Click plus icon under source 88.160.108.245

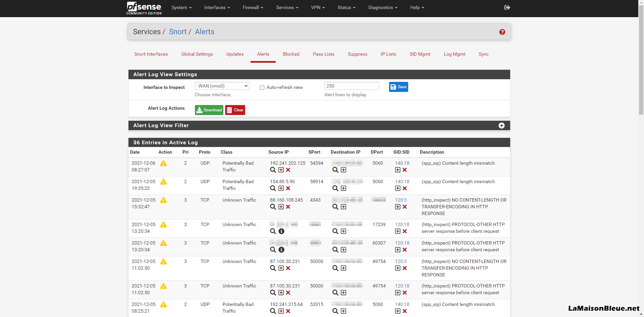[x=281, y=207]
